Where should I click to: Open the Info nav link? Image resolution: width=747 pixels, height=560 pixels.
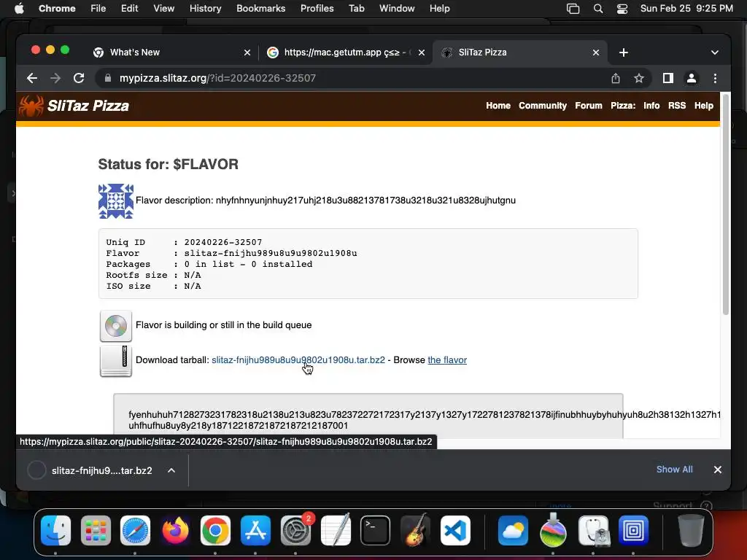pos(651,106)
